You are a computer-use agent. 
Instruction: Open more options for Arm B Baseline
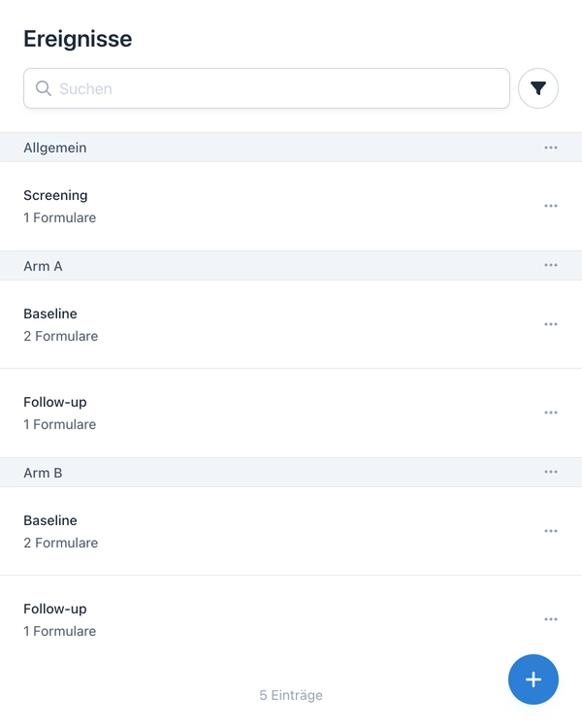(551, 531)
